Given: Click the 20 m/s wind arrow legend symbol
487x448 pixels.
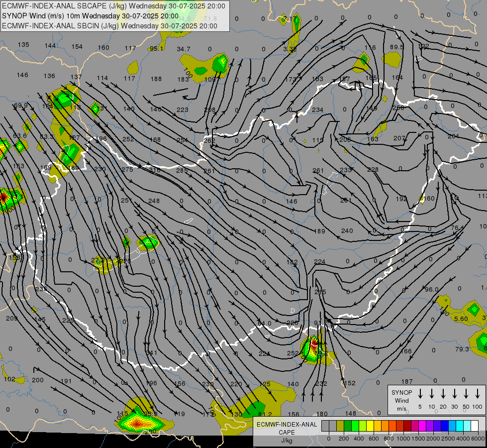Looking at the screenshot, I should point(443,394).
